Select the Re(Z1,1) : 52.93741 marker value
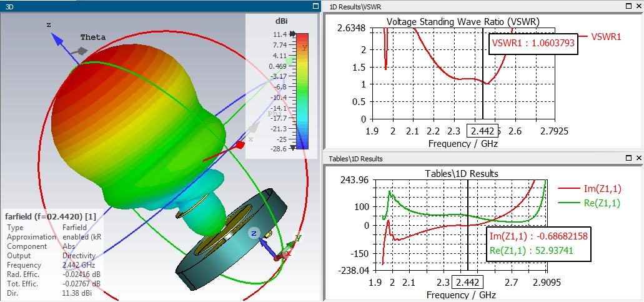 [532, 250]
